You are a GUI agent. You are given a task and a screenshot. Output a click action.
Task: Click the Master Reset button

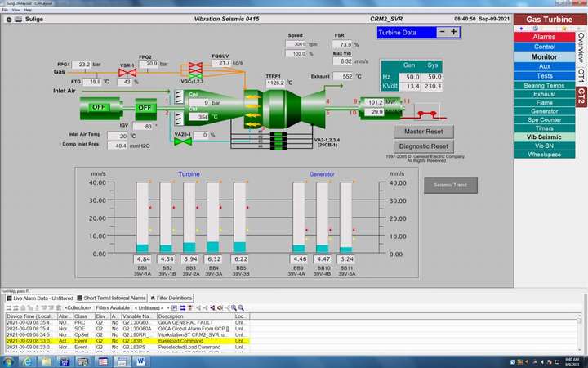pos(424,132)
